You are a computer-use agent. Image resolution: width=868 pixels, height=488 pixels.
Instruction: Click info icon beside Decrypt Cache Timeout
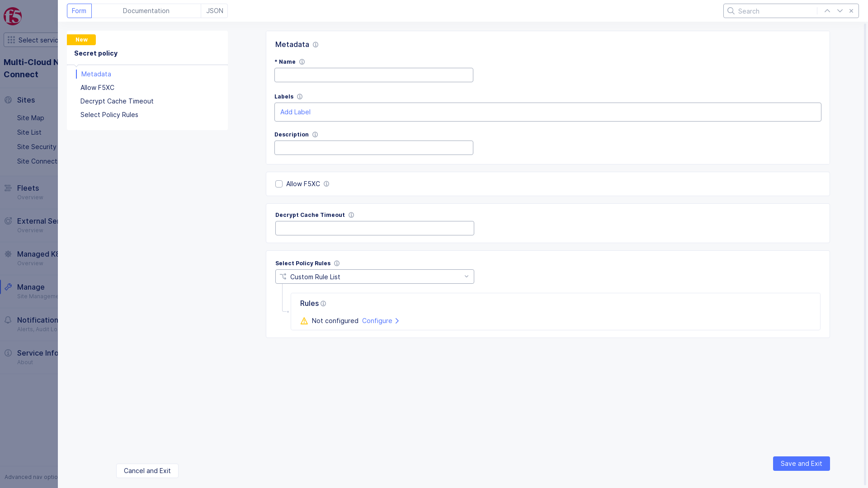351,215
